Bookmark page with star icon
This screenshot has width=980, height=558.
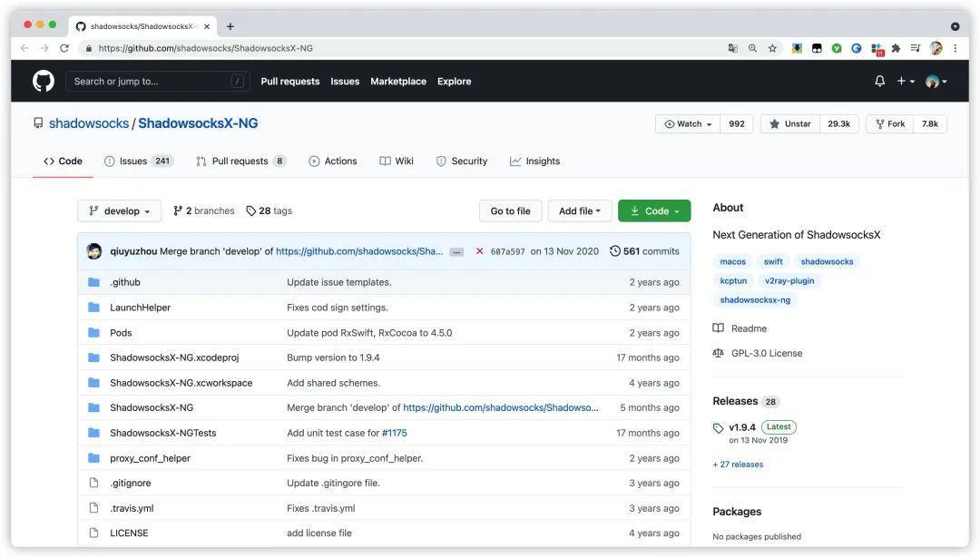772,48
